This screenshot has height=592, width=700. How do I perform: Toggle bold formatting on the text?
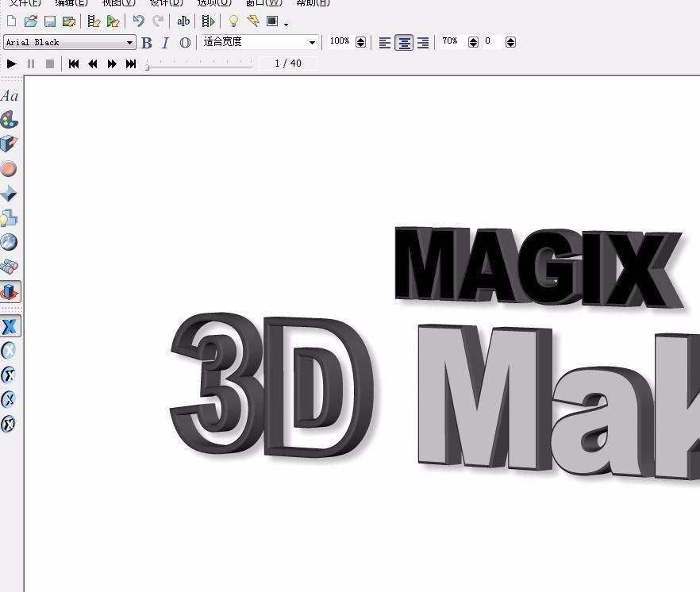pyautogui.click(x=146, y=42)
